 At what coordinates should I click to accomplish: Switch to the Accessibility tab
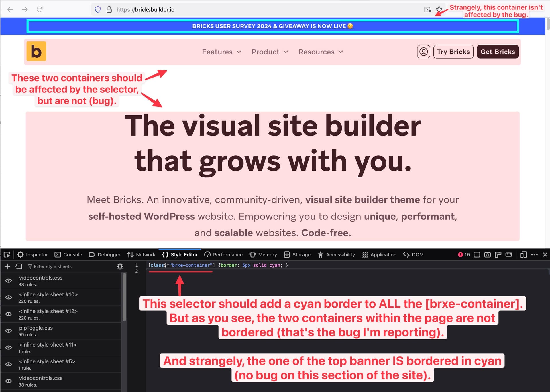pos(336,255)
